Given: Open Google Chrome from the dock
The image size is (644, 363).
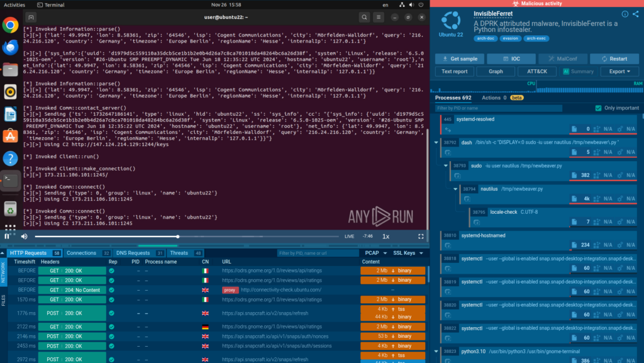Looking at the screenshot, I should click(10, 25).
